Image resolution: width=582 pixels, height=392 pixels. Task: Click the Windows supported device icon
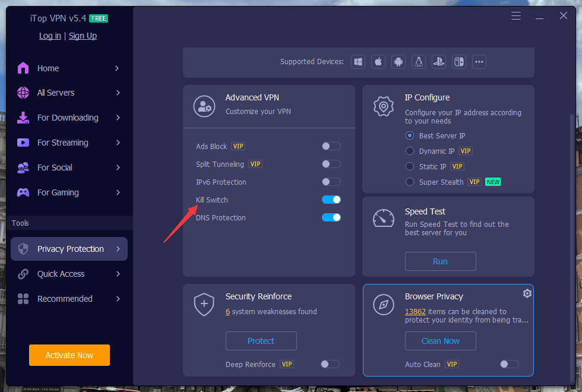point(358,62)
